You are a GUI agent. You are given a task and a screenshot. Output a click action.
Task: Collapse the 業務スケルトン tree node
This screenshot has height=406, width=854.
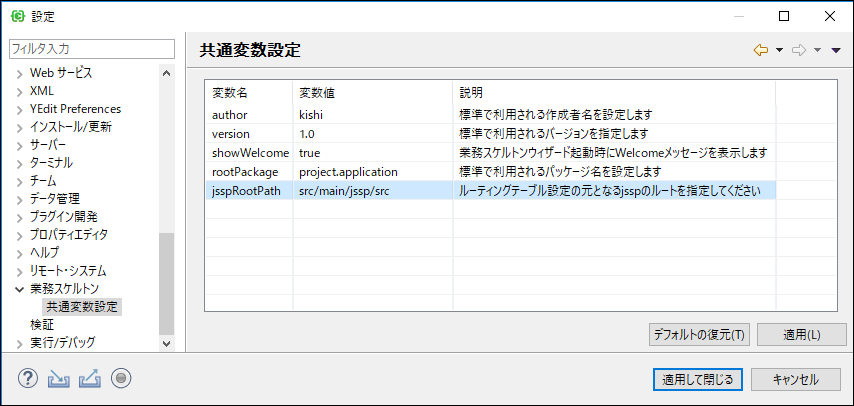pos(20,289)
